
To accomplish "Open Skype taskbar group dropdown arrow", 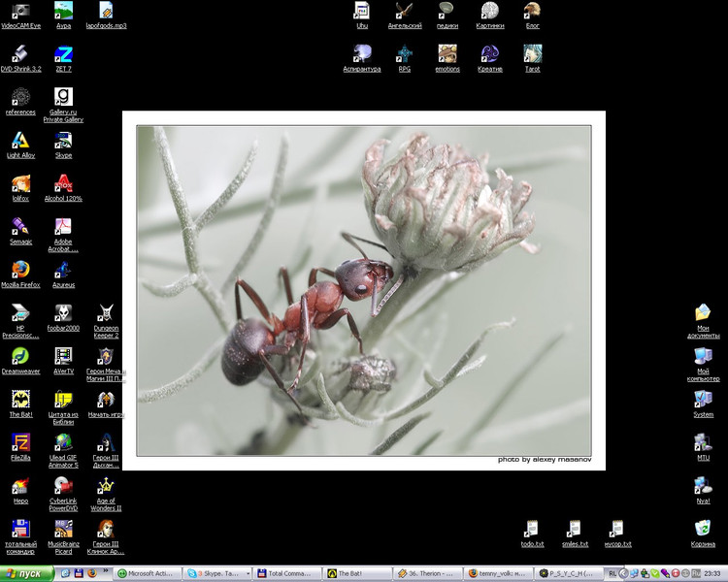I will point(248,573).
